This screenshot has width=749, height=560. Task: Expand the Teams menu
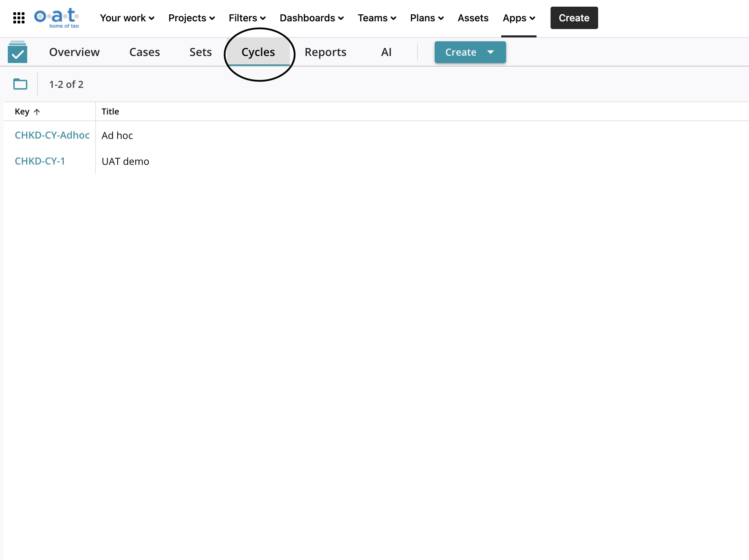[x=377, y=18]
